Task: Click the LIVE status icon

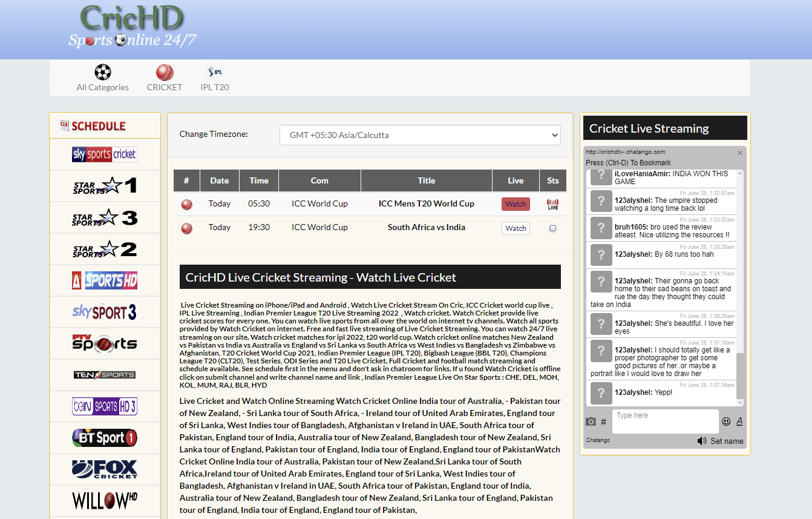Action: [552, 204]
